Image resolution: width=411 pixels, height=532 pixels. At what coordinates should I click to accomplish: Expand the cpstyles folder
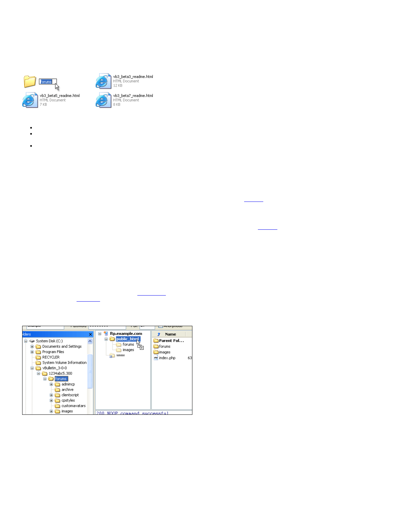51,400
